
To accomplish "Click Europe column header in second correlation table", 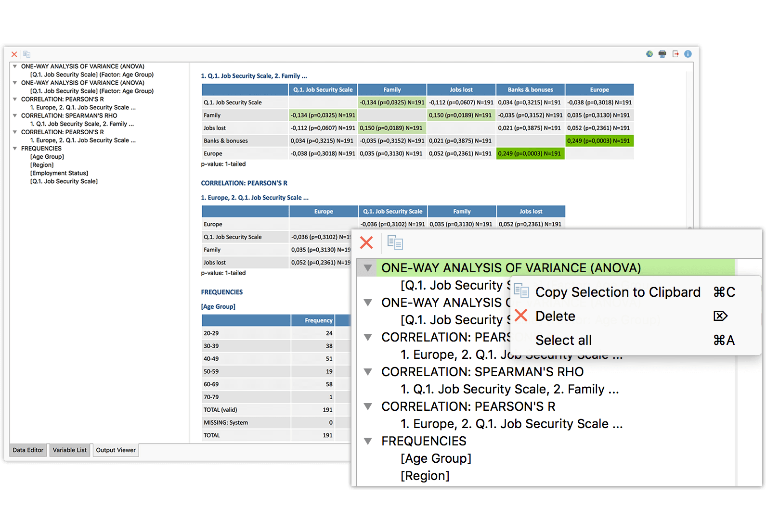I will click(x=324, y=212).
